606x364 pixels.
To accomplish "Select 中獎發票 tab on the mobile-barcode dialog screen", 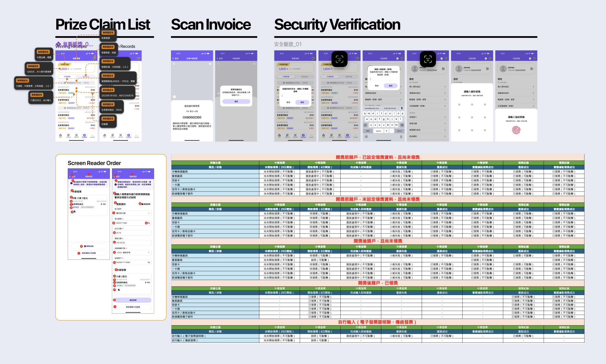I will 286,77.
